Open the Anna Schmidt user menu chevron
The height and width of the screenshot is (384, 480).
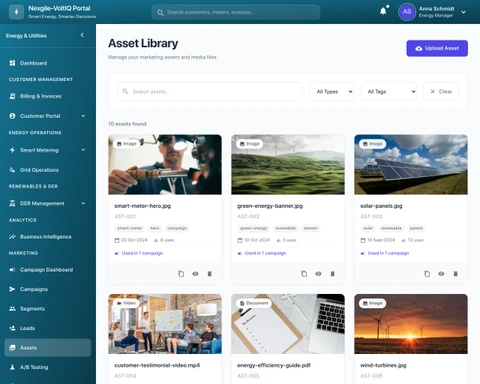[x=463, y=12]
